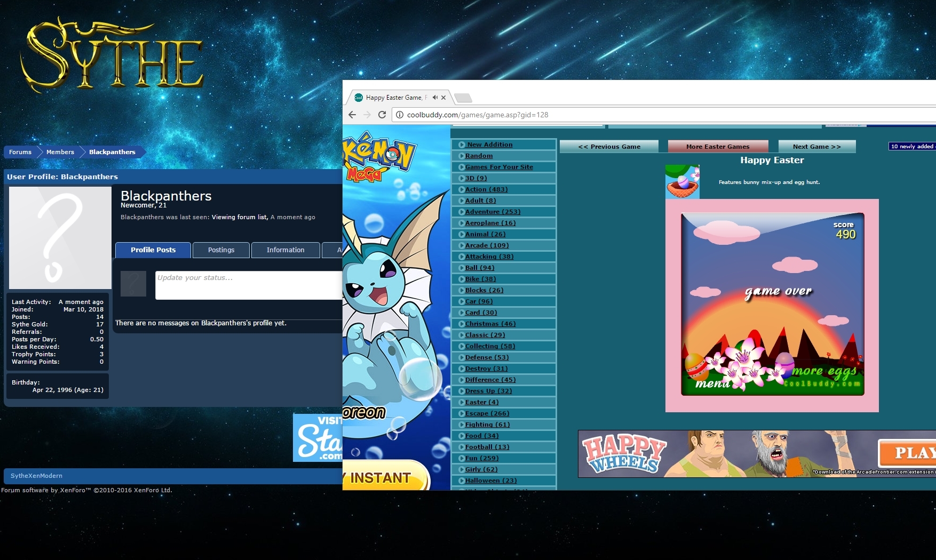Reload the coolbuddy page
The width and height of the screenshot is (936, 560).
[x=382, y=115]
